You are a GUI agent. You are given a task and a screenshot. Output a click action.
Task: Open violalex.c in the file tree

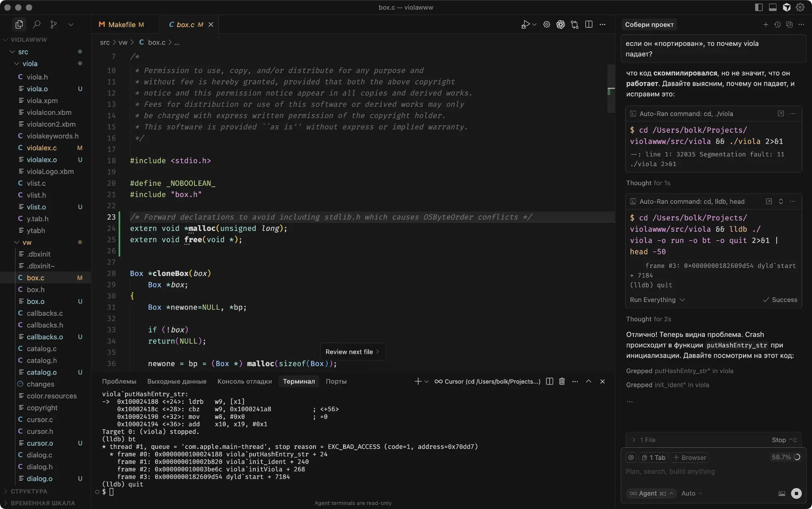(x=42, y=148)
